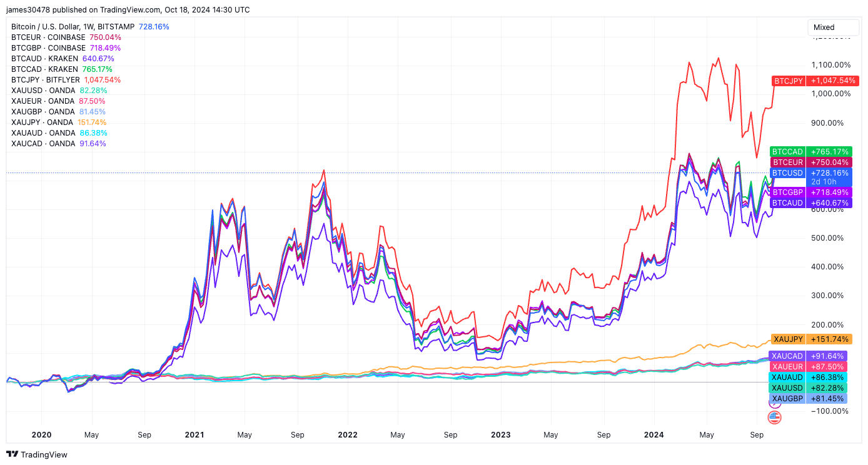868x465 pixels.
Task: Open the Mixed scale mode selector
Action: click(x=832, y=27)
